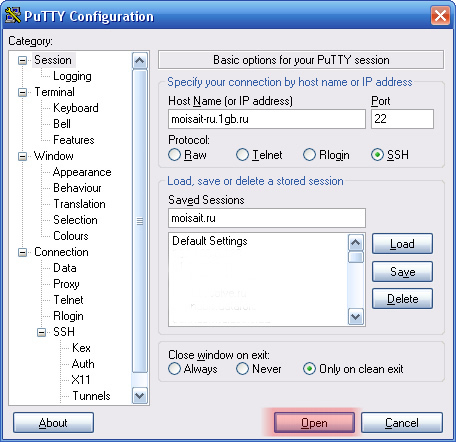Viewport: 456px width, 442px height.
Task: Click the Saved Sessions name field
Action: click(267, 218)
